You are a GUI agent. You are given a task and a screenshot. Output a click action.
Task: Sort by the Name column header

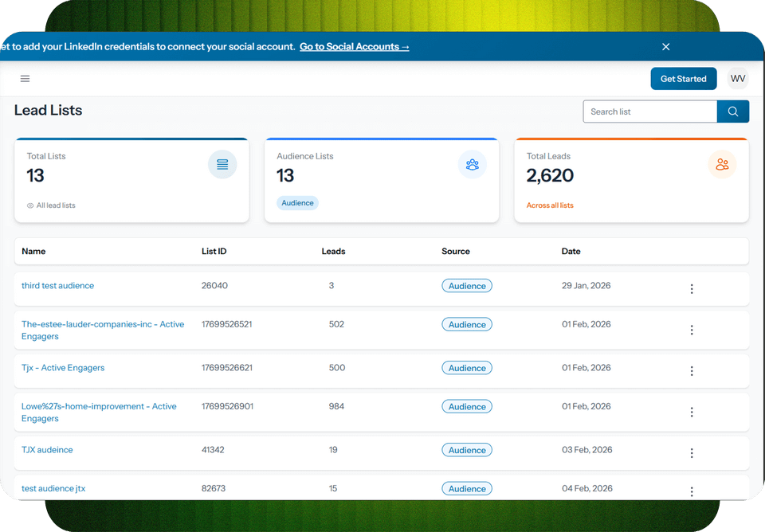33,251
